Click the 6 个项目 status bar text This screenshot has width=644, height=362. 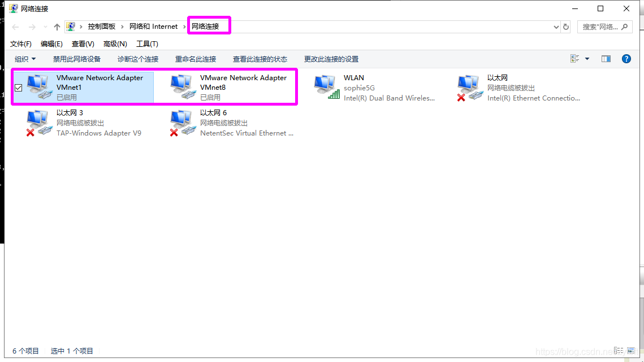click(25, 351)
